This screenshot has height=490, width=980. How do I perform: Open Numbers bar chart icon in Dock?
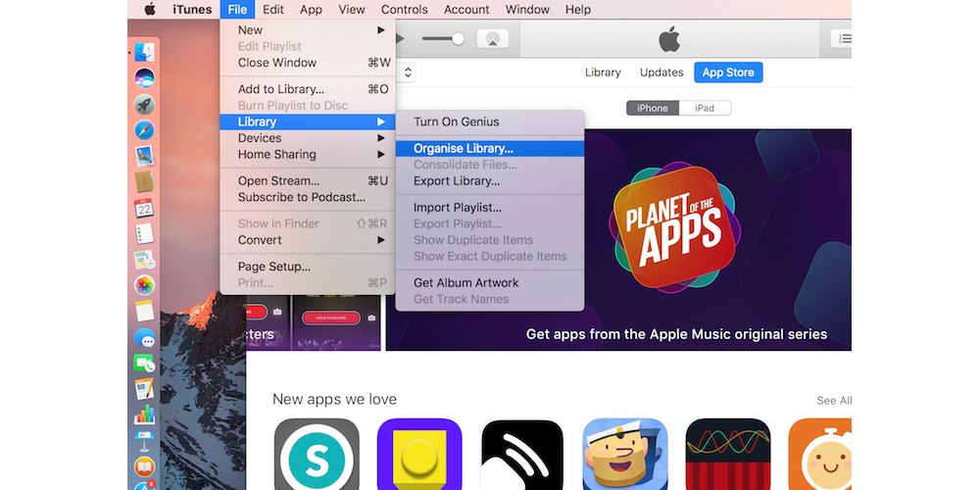point(144,415)
